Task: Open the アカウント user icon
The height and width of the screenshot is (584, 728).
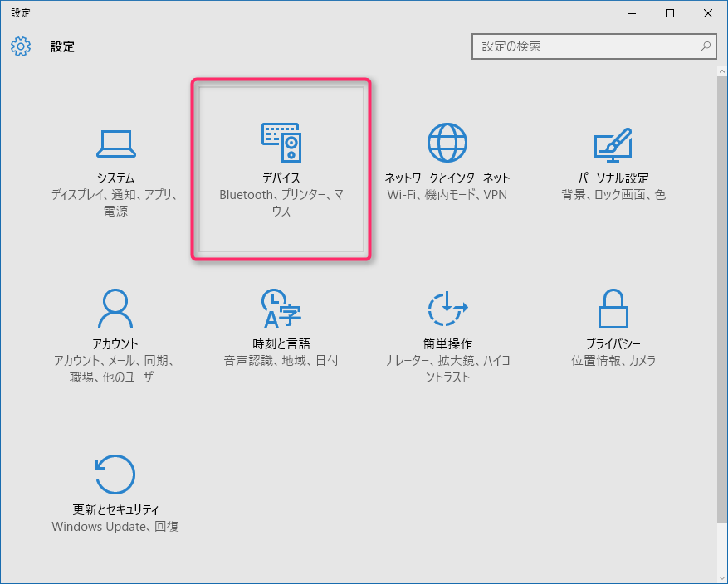Action: [115, 311]
